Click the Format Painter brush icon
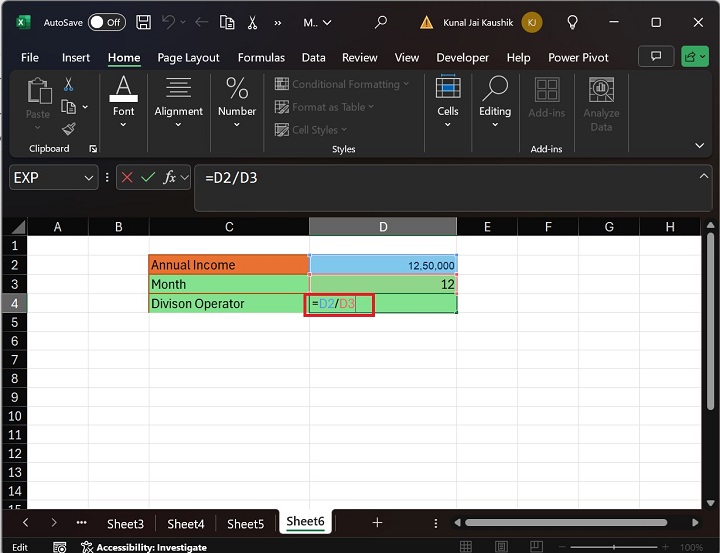The height and width of the screenshot is (553, 720). [68, 128]
